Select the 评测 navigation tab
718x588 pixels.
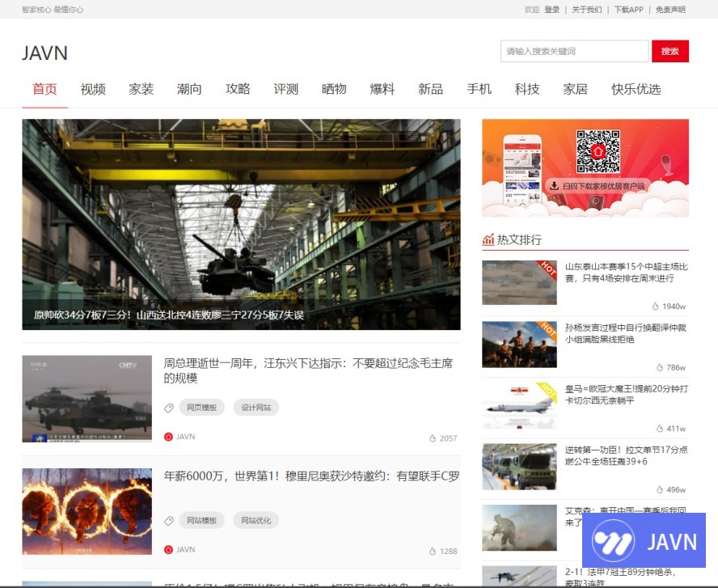pos(285,89)
